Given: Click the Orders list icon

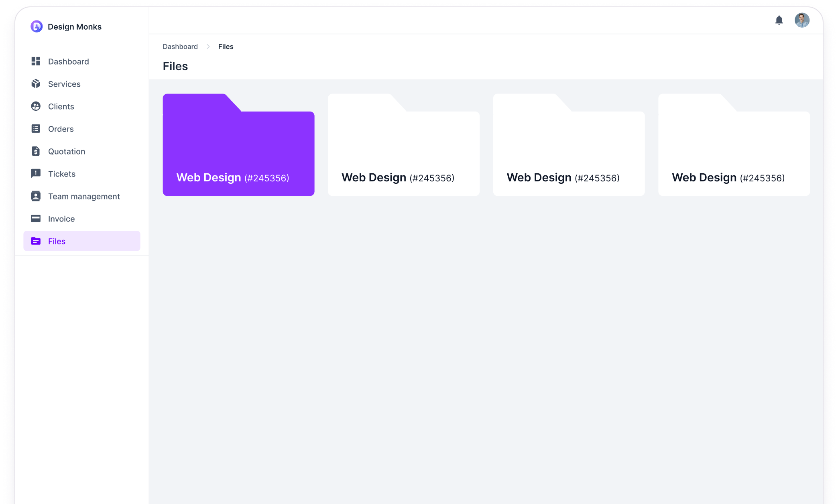Looking at the screenshot, I should coord(36,128).
